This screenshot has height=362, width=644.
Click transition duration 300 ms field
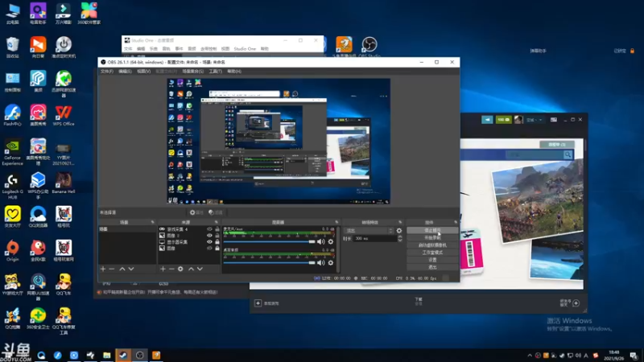(375, 238)
